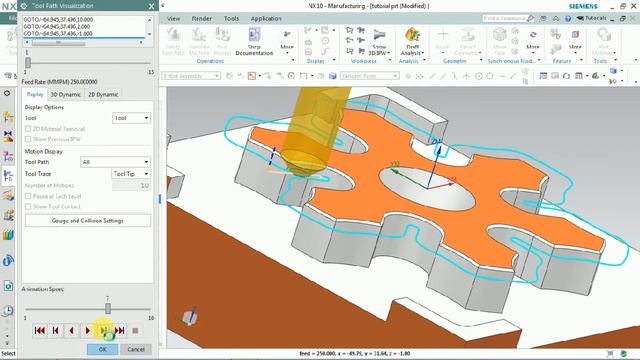This screenshot has width=640, height=360.
Task: Switch to the 3D Dynamic tab
Action: (x=65, y=95)
